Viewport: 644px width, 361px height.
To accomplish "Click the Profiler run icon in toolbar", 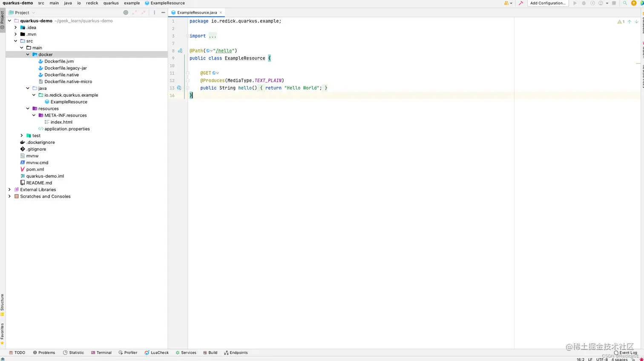I will coord(601,3).
